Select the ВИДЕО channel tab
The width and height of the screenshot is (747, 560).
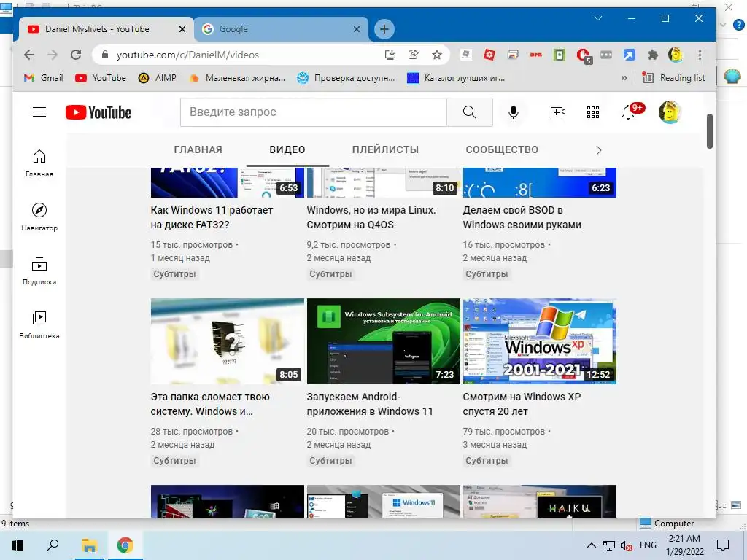click(287, 149)
